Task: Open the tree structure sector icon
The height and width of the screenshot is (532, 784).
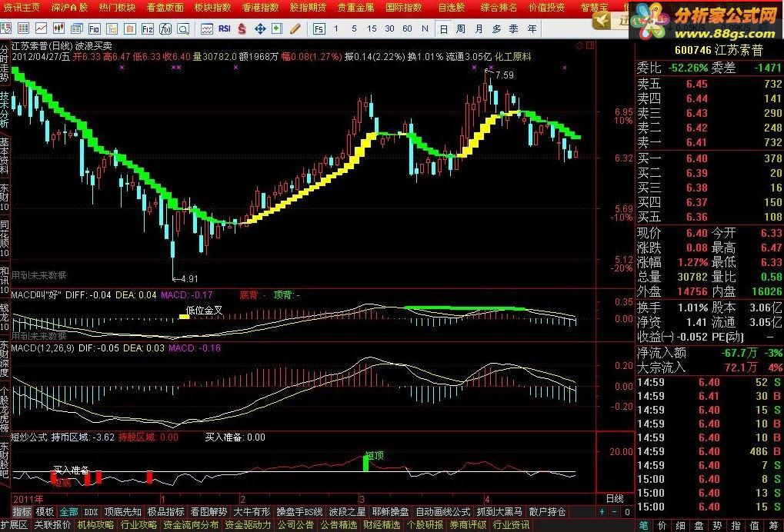Action: tap(112, 28)
